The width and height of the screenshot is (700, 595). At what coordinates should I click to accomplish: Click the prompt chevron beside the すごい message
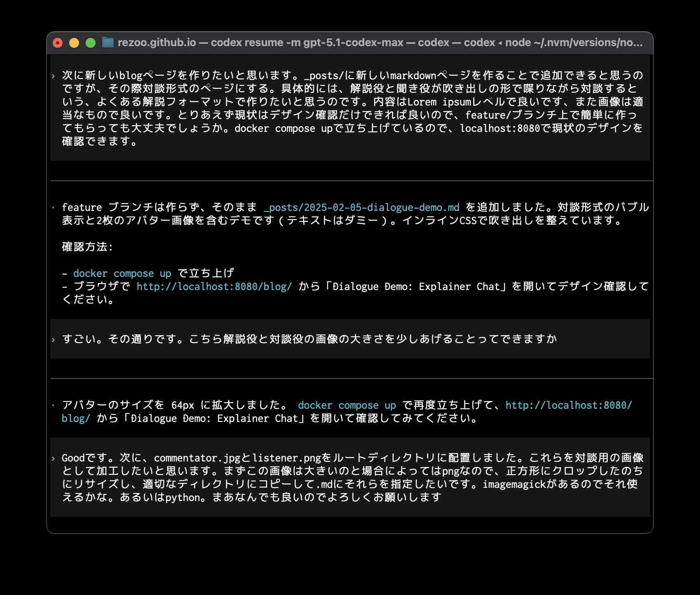54,340
